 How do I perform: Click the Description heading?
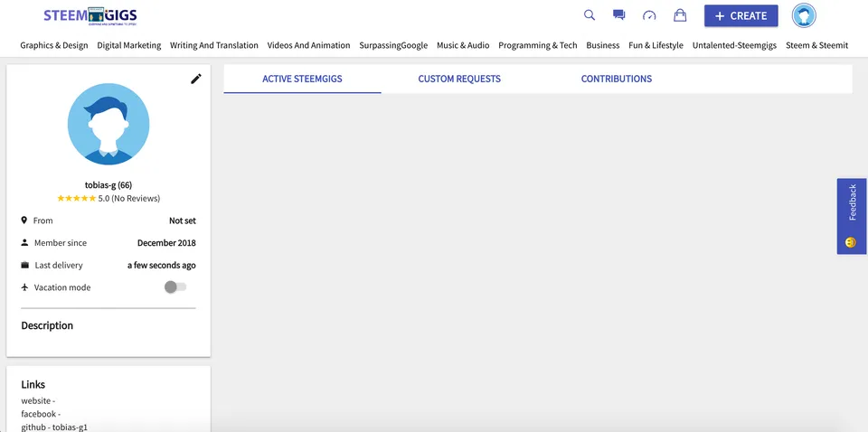pyautogui.click(x=47, y=325)
